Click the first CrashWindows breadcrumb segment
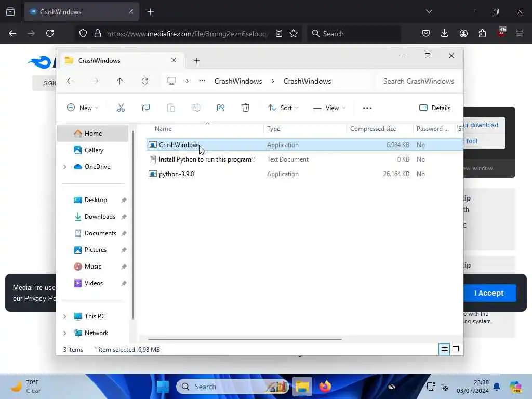 point(238,81)
